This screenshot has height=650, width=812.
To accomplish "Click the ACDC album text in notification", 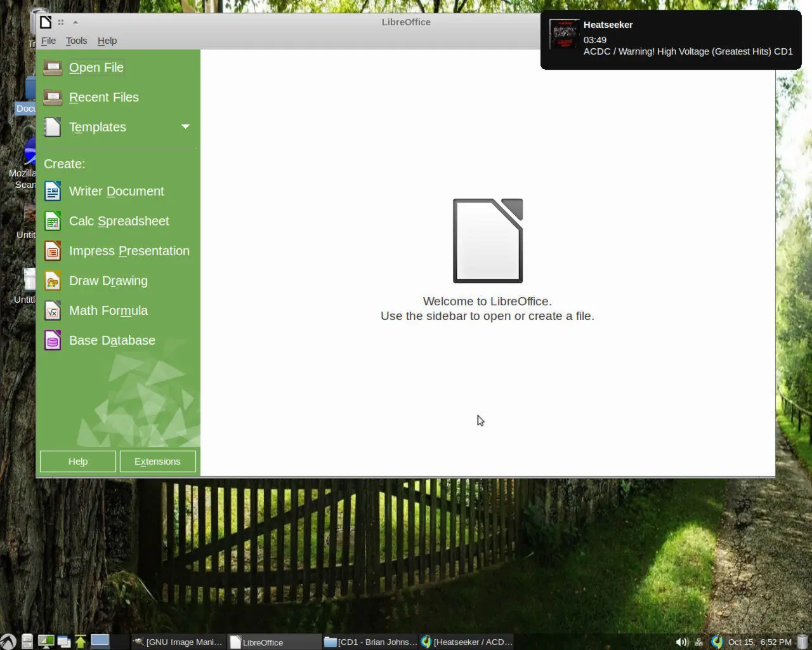I will pyautogui.click(x=688, y=51).
